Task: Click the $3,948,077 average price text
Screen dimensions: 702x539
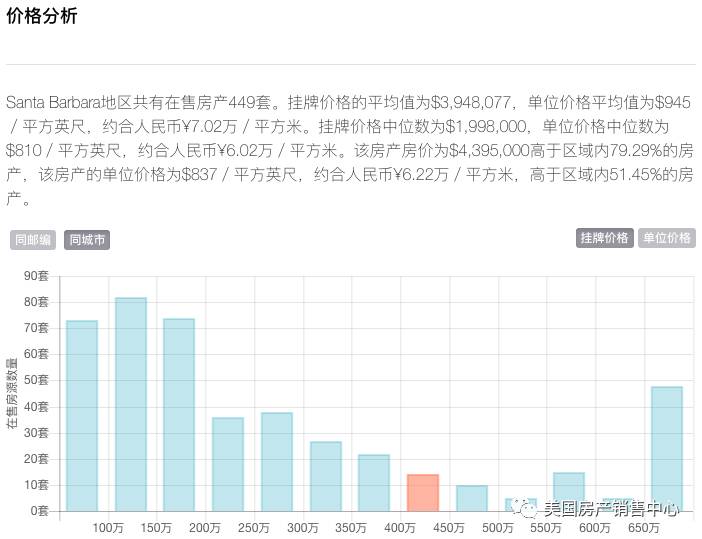Action: tap(471, 103)
